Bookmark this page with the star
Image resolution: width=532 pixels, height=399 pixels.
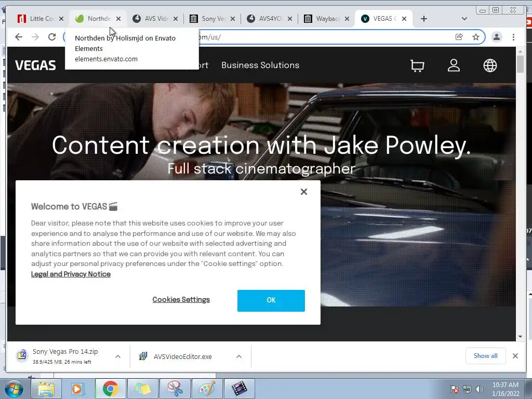(476, 37)
